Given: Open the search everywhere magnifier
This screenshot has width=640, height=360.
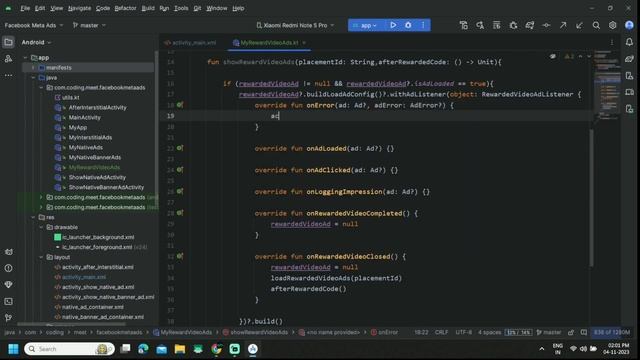Looking at the screenshot, I should pos(596,25).
